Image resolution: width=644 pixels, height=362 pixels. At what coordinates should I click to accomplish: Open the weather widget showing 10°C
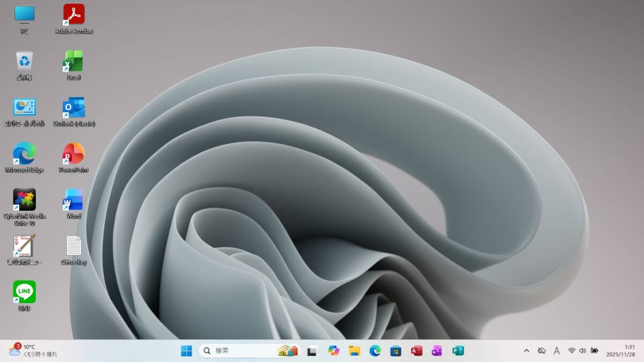32,351
